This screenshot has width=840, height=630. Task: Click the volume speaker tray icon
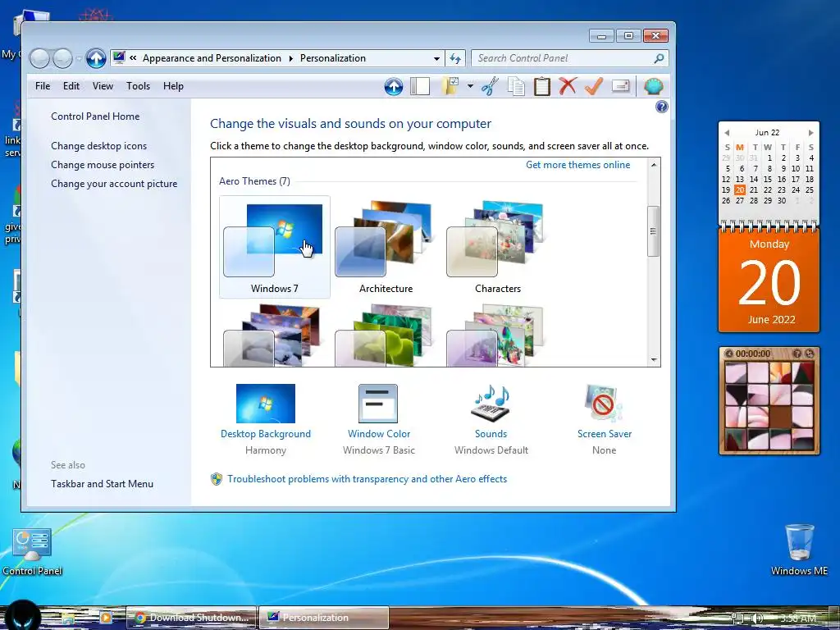click(x=758, y=619)
